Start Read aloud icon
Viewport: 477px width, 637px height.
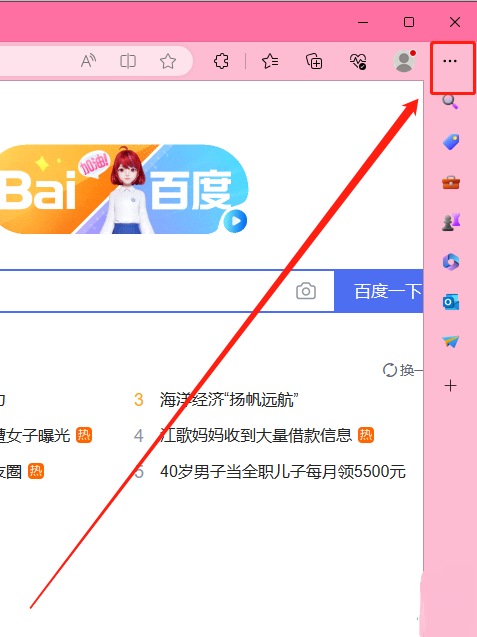88,61
